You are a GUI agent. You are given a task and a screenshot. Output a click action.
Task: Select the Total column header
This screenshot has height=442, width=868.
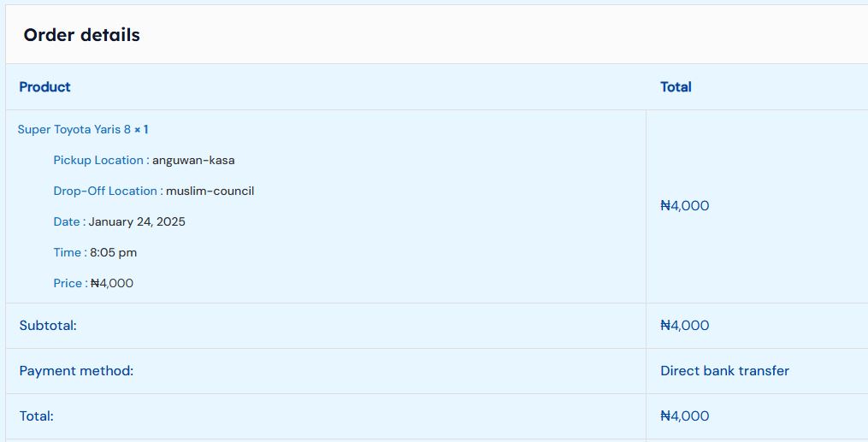[x=676, y=87]
